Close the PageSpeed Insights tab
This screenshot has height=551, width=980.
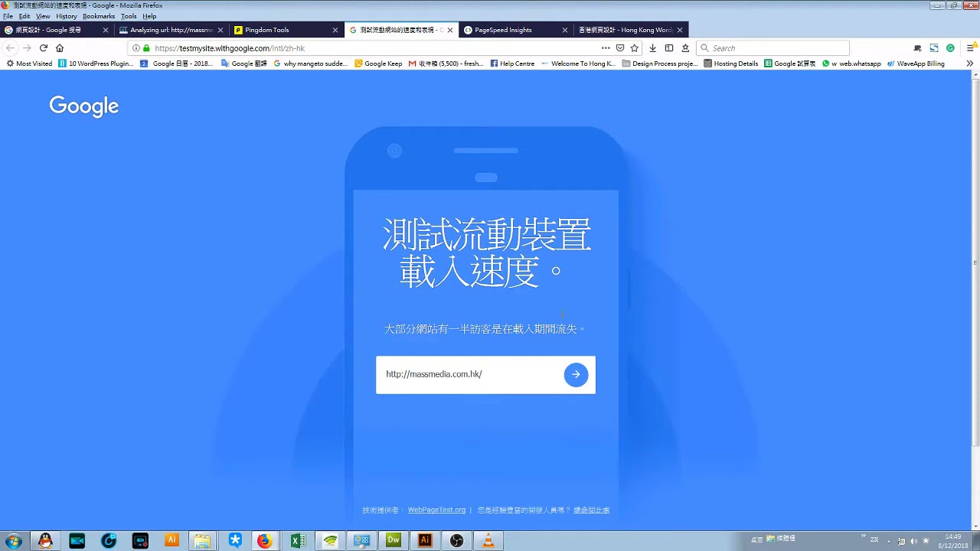point(565,30)
